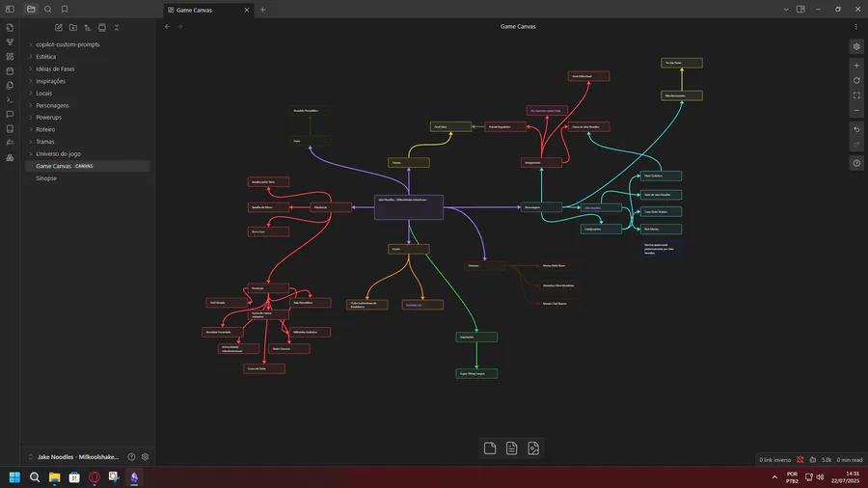Image resolution: width=868 pixels, height=488 pixels.
Task: Add media from vault to canvas
Action: pyautogui.click(x=533, y=448)
